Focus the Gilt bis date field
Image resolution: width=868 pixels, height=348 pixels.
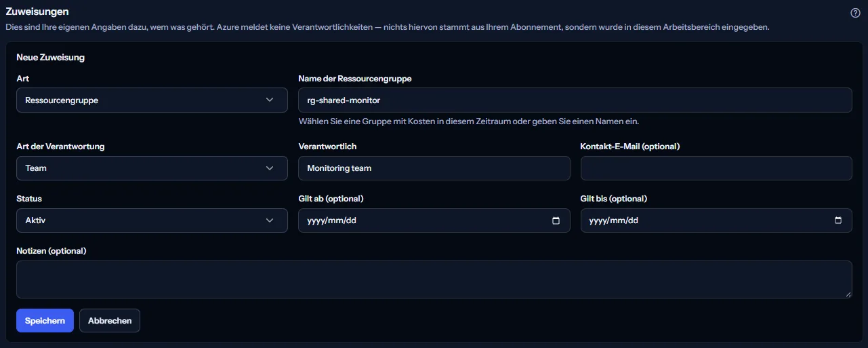[x=716, y=220]
